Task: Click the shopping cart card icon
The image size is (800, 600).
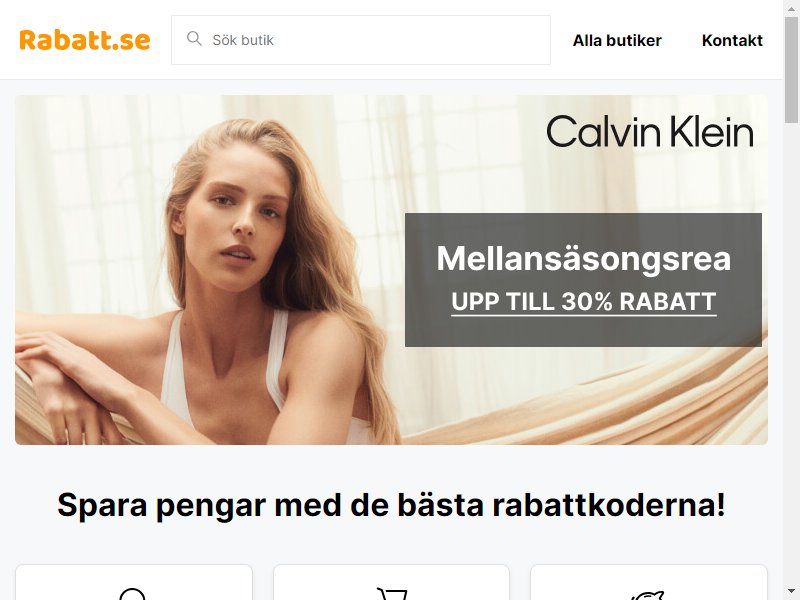Action: (x=391, y=594)
